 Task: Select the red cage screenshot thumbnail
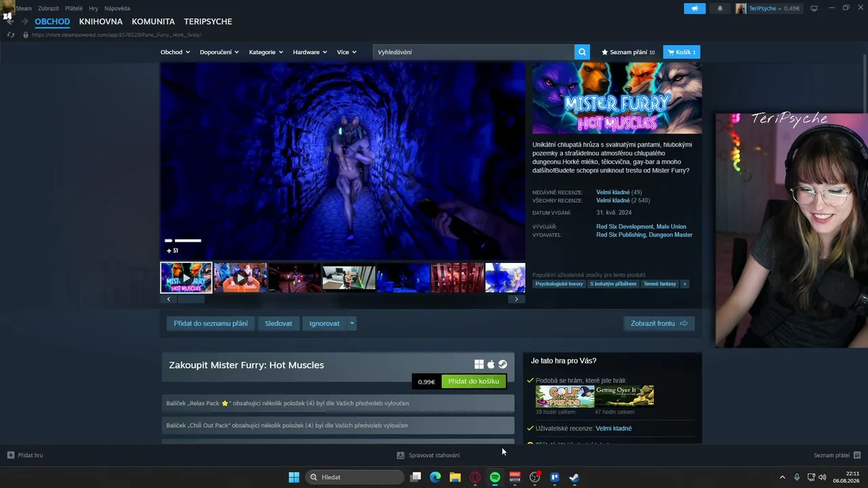pyautogui.click(x=457, y=278)
